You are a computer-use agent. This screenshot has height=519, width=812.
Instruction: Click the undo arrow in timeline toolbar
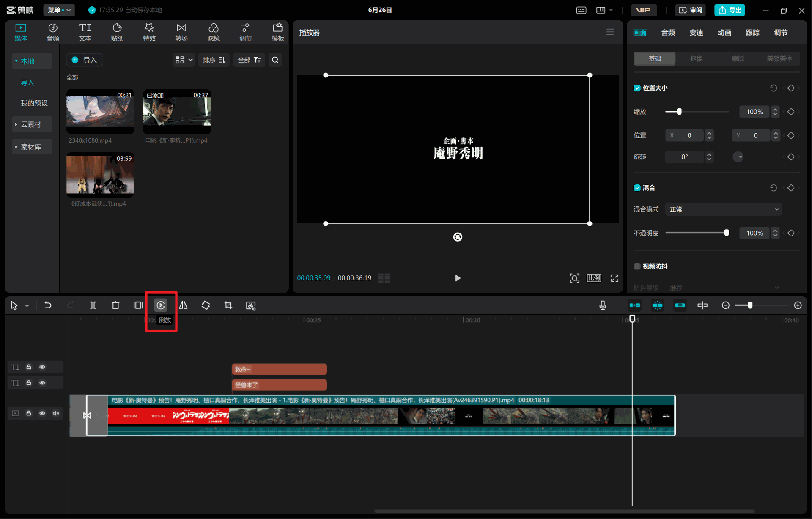pyautogui.click(x=48, y=305)
